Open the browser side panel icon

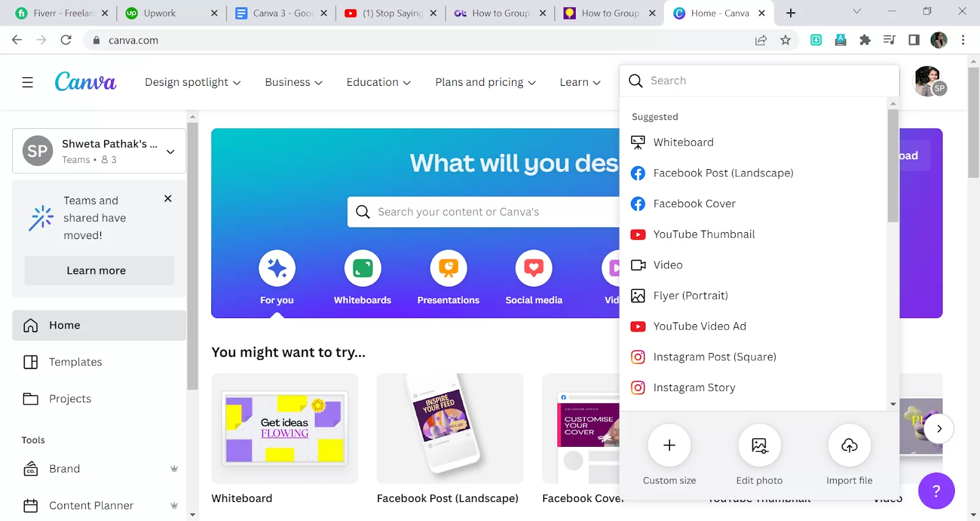(914, 40)
